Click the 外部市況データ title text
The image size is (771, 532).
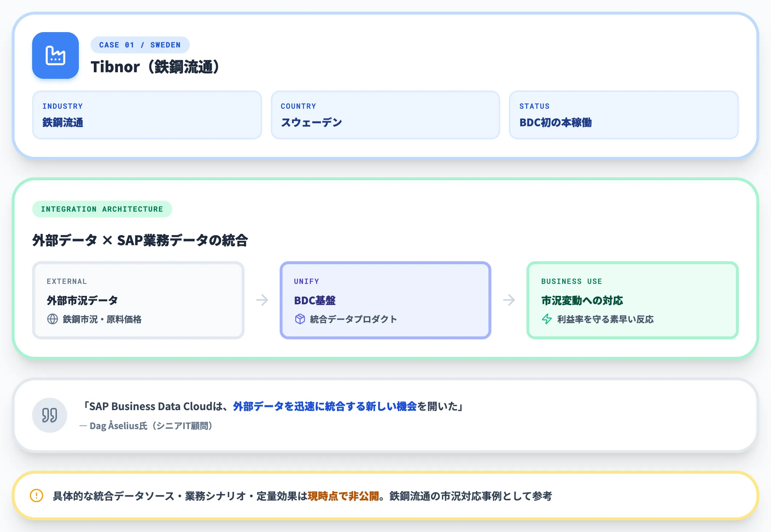coord(83,300)
